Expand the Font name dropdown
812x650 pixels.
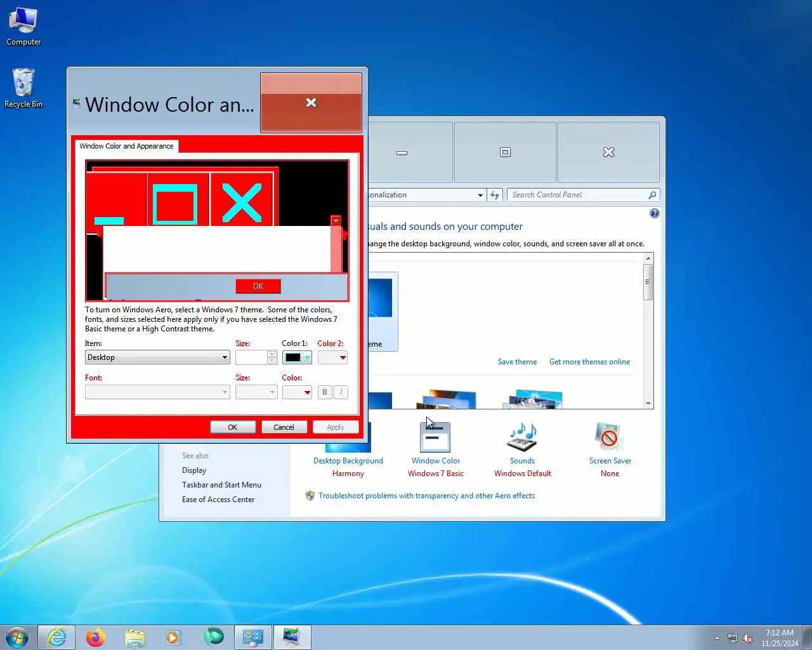coord(157,392)
